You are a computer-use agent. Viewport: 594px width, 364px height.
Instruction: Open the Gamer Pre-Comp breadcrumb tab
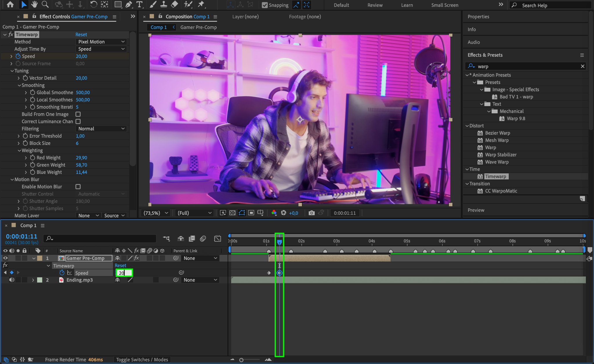[x=198, y=27]
